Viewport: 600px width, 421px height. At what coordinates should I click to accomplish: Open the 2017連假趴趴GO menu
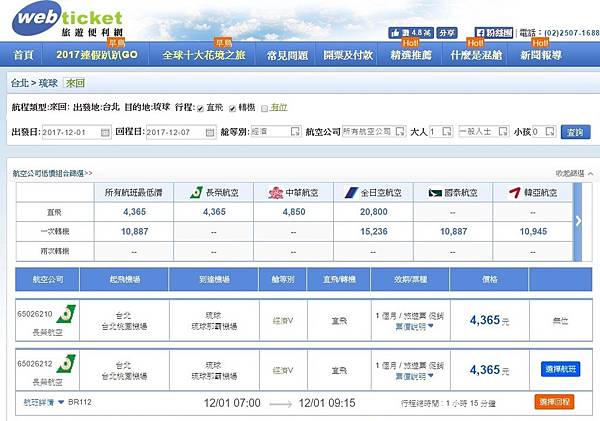pyautogui.click(x=96, y=55)
